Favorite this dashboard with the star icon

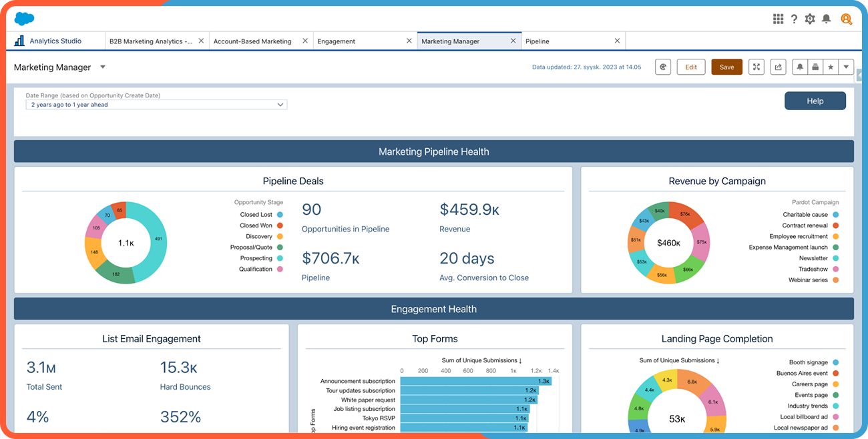pos(831,67)
